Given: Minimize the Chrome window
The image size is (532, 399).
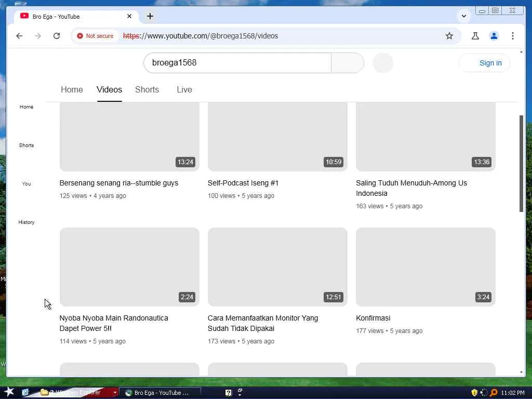Looking at the screenshot, I should coord(482,11).
